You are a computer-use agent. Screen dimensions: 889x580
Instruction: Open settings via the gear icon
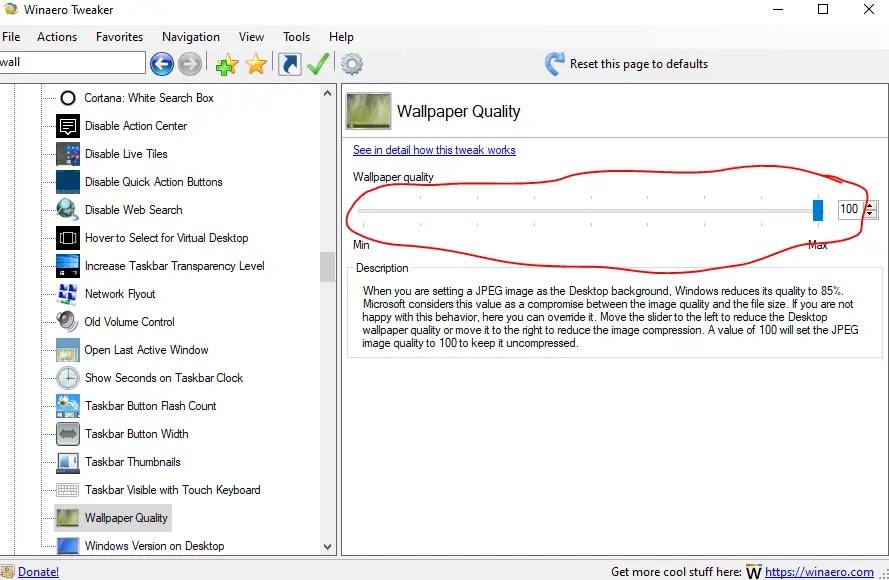(352, 63)
